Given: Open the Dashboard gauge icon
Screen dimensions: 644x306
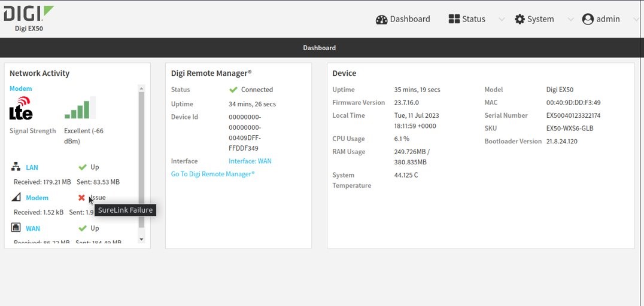Looking at the screenshot, I should pos(382,19).
